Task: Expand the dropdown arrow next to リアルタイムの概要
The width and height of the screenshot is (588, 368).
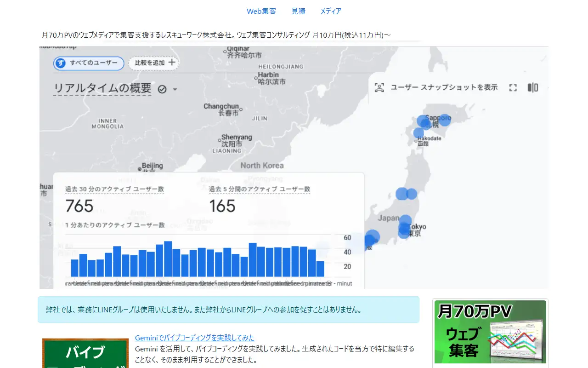Action: point(175,90)
